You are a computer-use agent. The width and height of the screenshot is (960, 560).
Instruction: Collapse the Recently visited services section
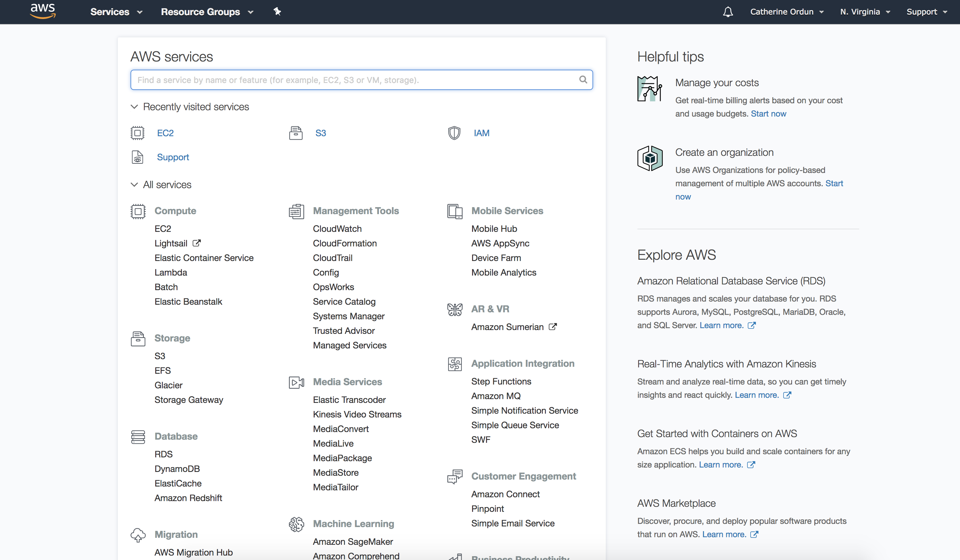click(x=134, y=107)
